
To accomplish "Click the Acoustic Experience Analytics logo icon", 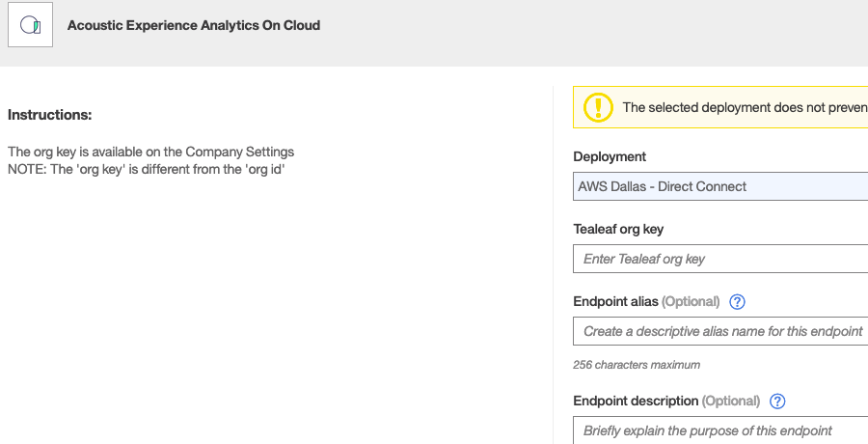I will click(31, 25).
